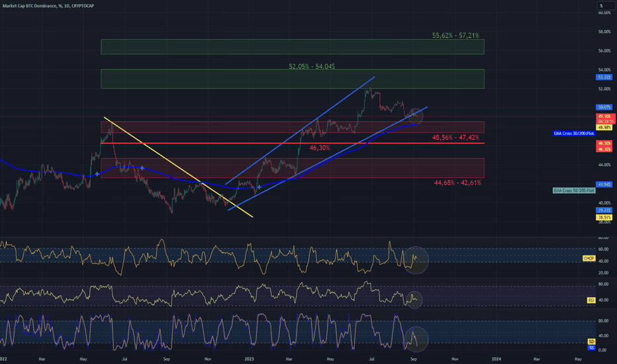Click the 49.10% current price label

tap(604, 116)
